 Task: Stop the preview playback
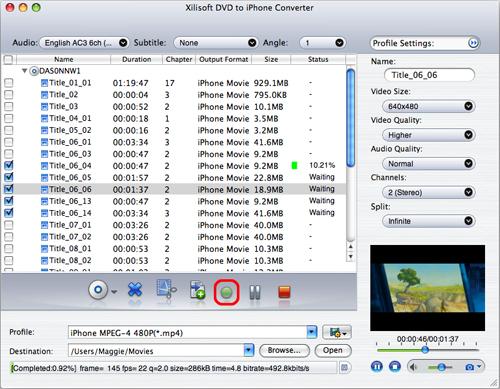395,367
